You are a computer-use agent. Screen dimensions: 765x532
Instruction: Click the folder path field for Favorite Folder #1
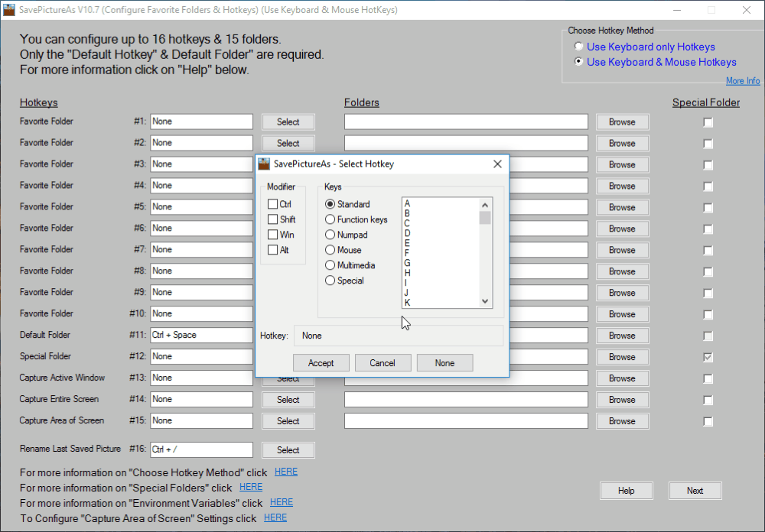pyautogui.click(x=466, y=122)
